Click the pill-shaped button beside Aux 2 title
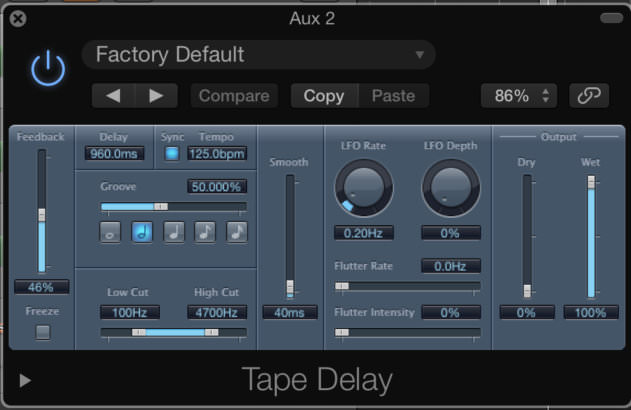This screenshot has width=631, height=410. click(x=611, y=18)
